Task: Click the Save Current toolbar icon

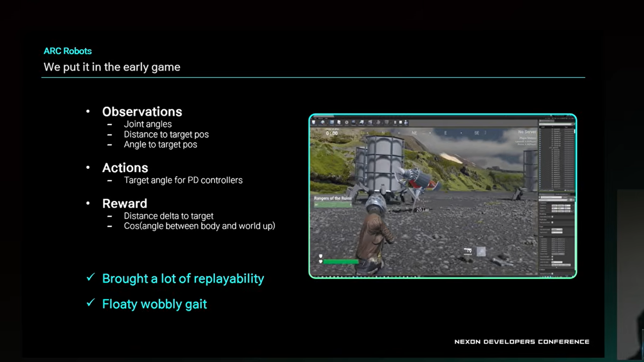Action: (314, 122)
